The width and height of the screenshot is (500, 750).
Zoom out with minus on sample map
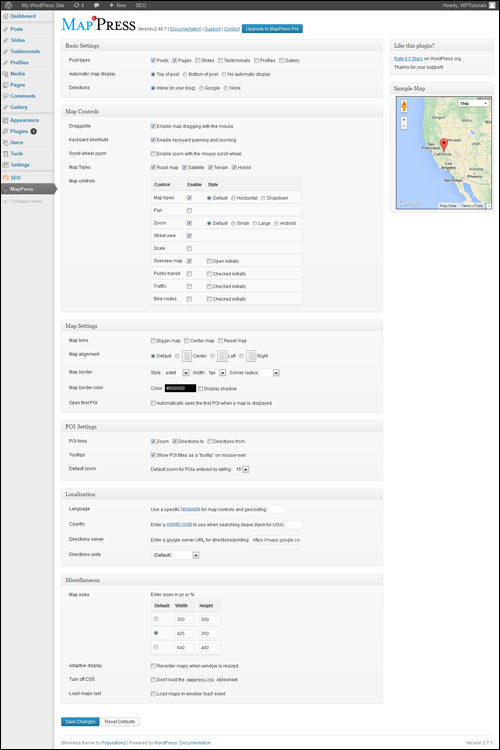tap(404, 126)
